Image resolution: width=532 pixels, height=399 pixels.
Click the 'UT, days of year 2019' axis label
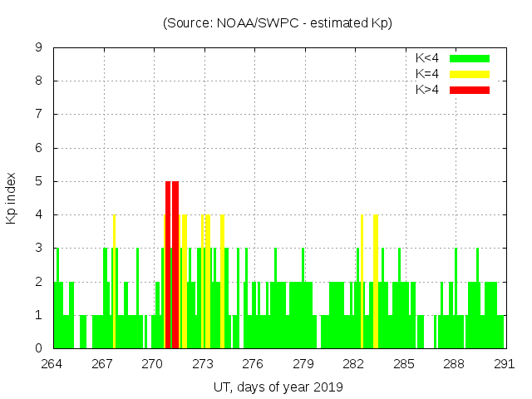[278, 387]
